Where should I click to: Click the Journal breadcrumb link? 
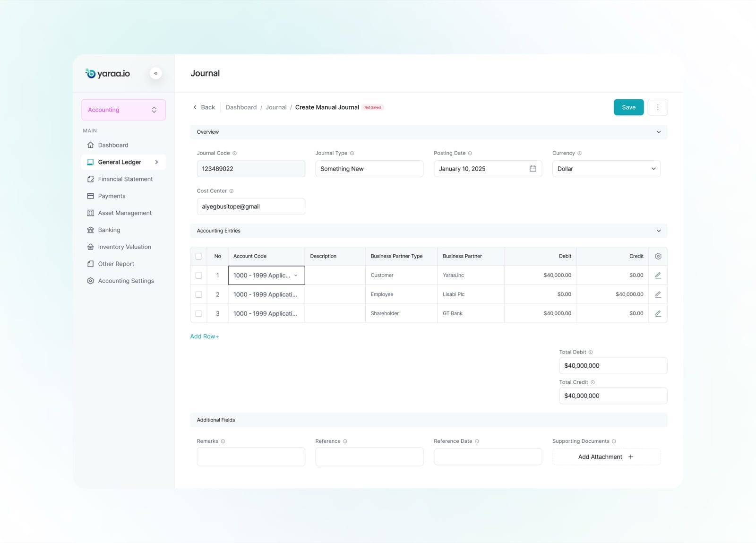click(x=276, y=107)
